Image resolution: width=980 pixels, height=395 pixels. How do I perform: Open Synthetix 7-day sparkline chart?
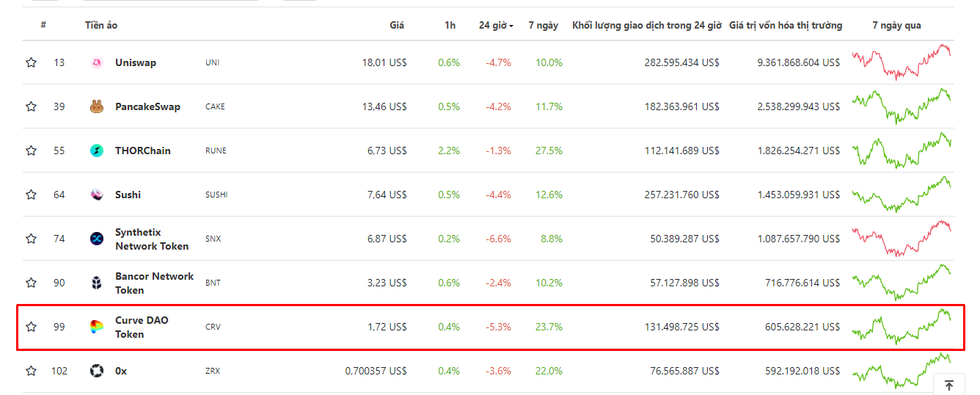click(x=902, y=239)
